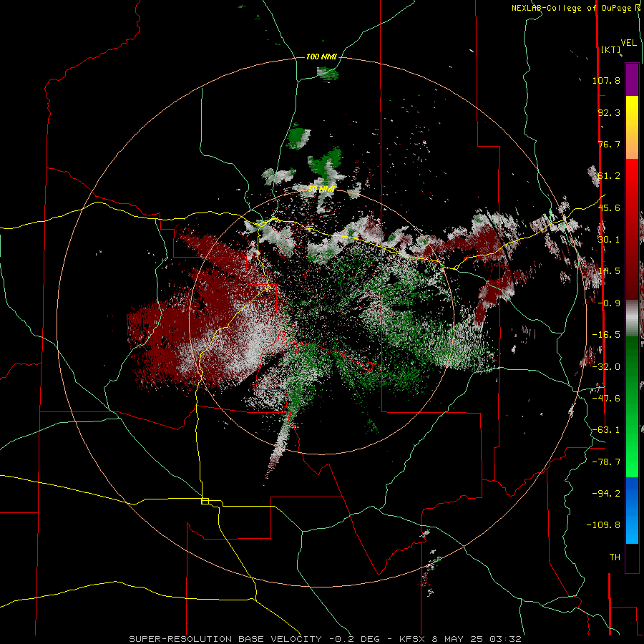The width and height of the screenshot is (644, 644).
Task: Click the 45.6 legend value
Action: (x=609, y=208)
